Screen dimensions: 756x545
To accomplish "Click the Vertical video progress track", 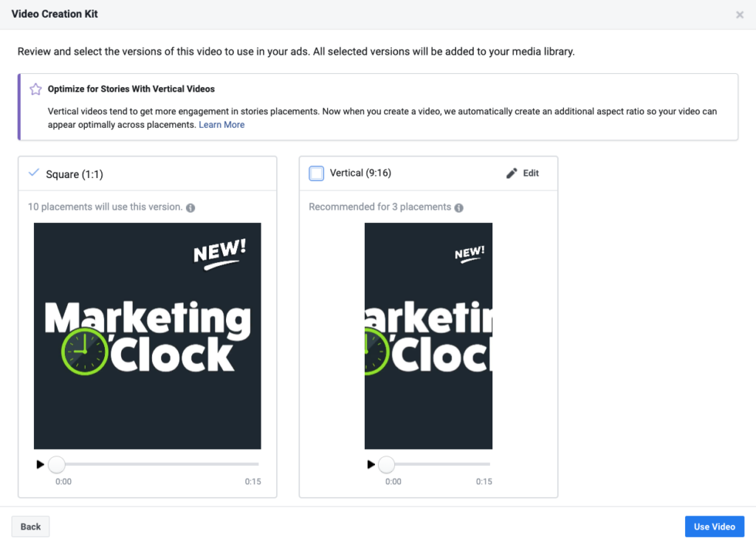I will point(439,465).
